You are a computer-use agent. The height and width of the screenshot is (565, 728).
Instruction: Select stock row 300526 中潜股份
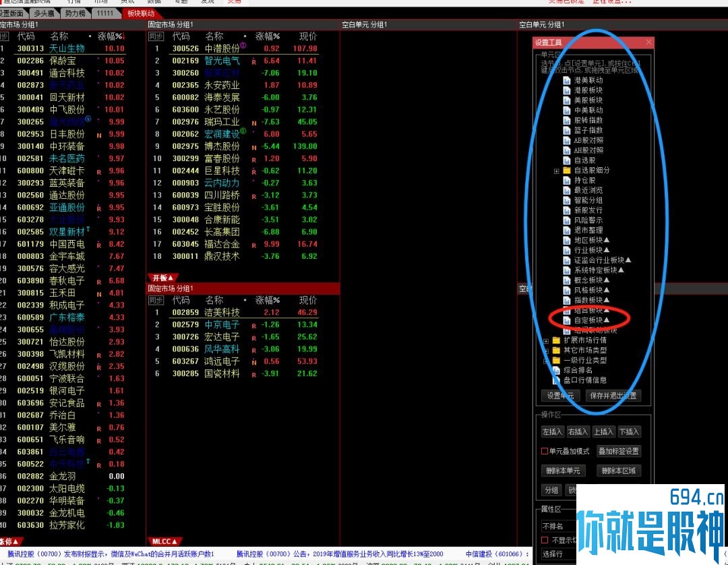coord(233,49)
